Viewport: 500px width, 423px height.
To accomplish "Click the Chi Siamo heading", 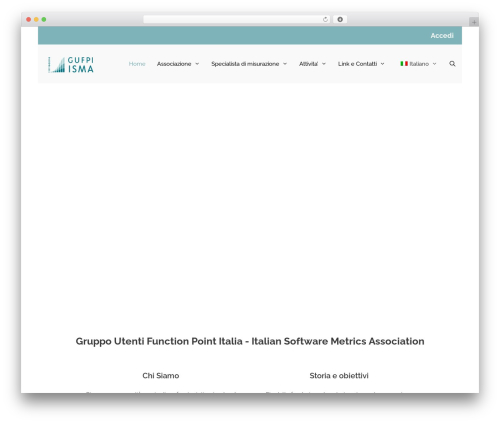I will (x=161, y=376).
